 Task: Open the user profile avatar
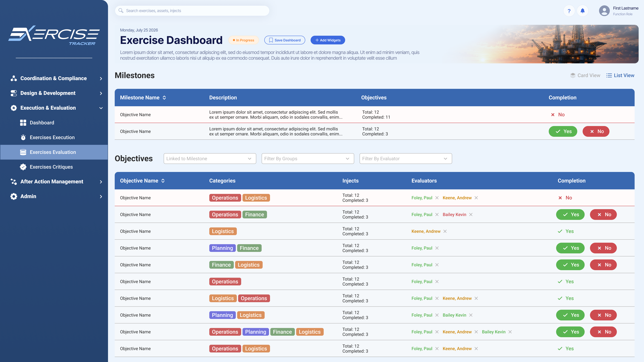[x=604, y=11]
